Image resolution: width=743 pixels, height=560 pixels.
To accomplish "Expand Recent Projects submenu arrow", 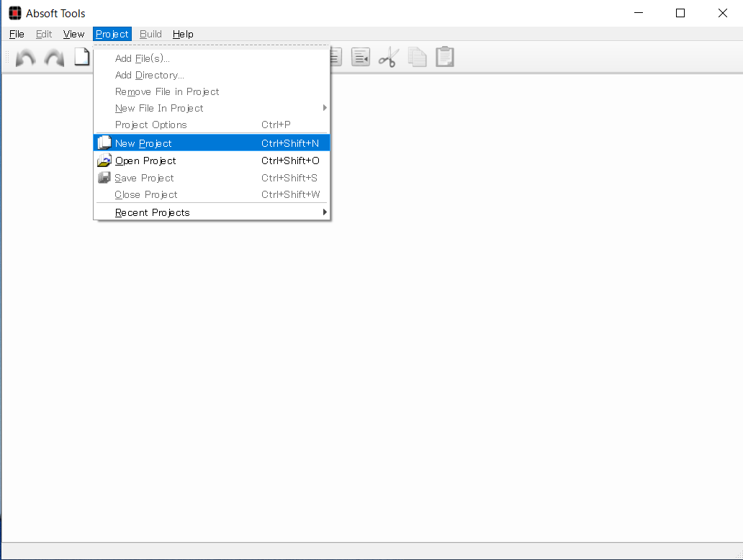I will (325, 212).
